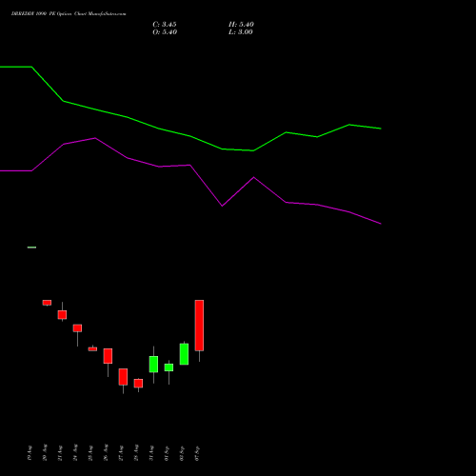The image size is (476, 476).
Task: Click the red candlestick for 28 Aug
Action: point(138,384)
